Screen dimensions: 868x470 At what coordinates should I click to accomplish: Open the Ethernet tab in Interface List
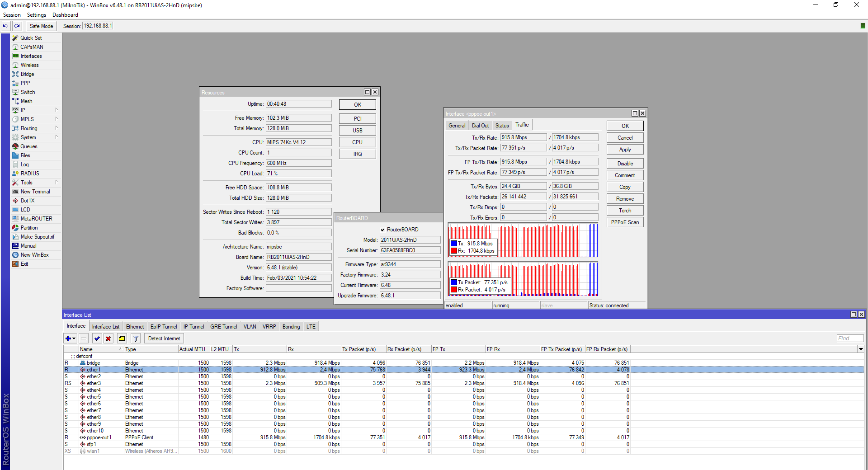(x=135, y=327)
